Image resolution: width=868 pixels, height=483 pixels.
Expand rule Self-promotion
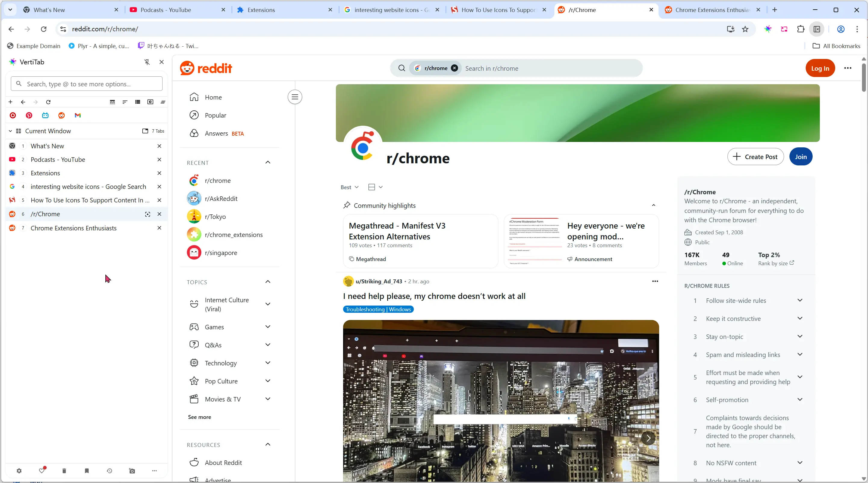(x=800, y=399)
